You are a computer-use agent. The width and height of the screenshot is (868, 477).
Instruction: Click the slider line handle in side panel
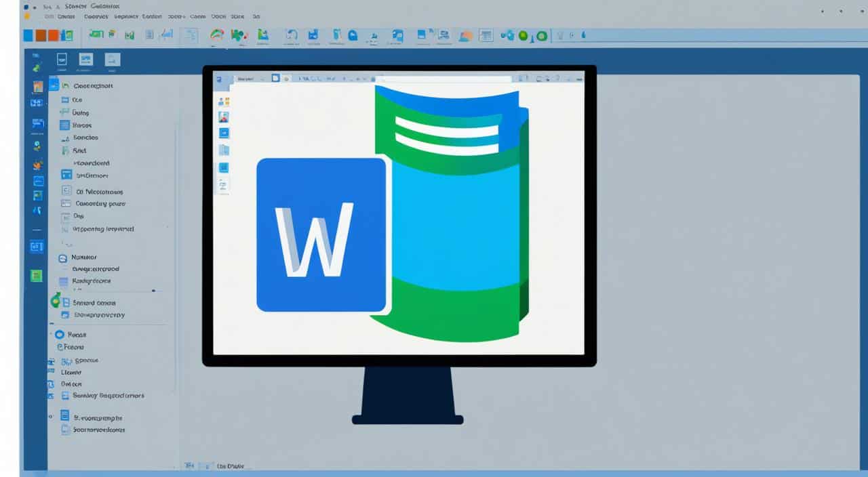153,290
